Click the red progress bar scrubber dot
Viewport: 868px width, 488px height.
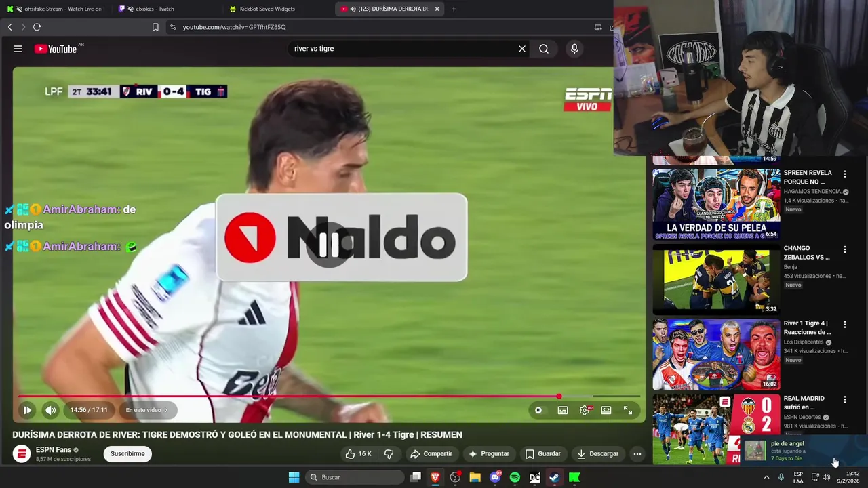(x=559, y=396)
